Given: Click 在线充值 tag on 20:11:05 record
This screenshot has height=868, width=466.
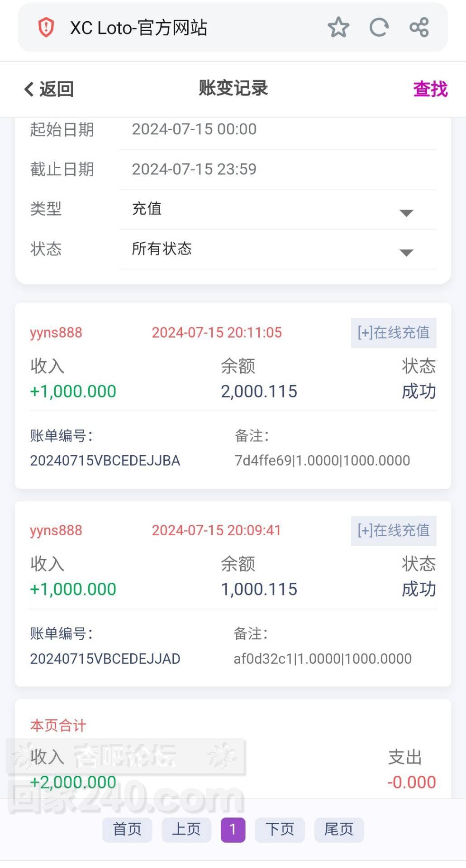Looking at the screenshot, I should click(x=393, y=333).
